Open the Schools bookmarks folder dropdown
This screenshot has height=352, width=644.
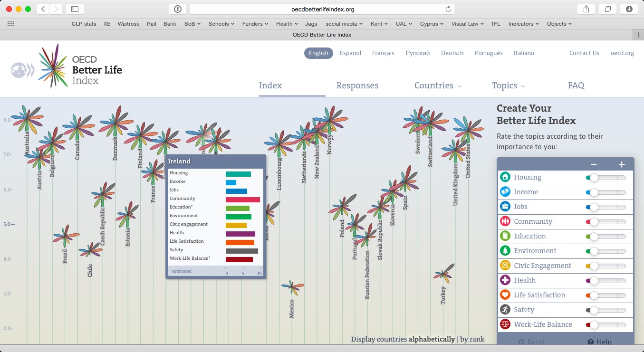(x=221, y=24)
